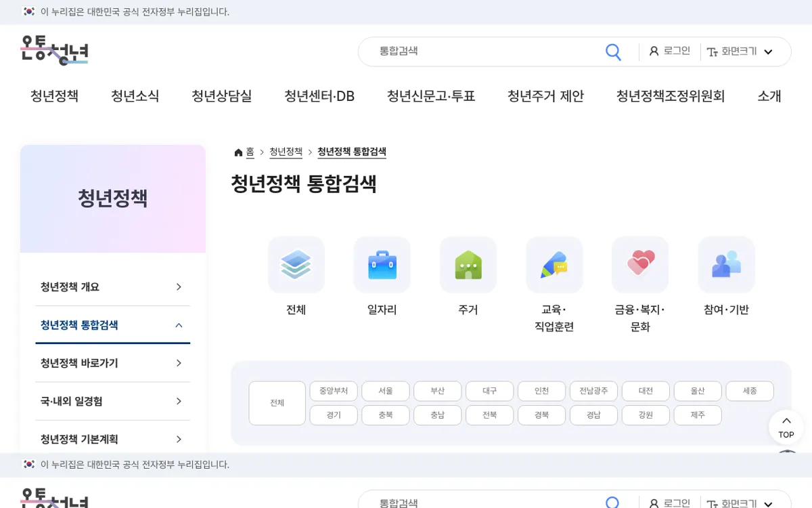Open the 청년상담실 top menu

click(x=221, y=96)
